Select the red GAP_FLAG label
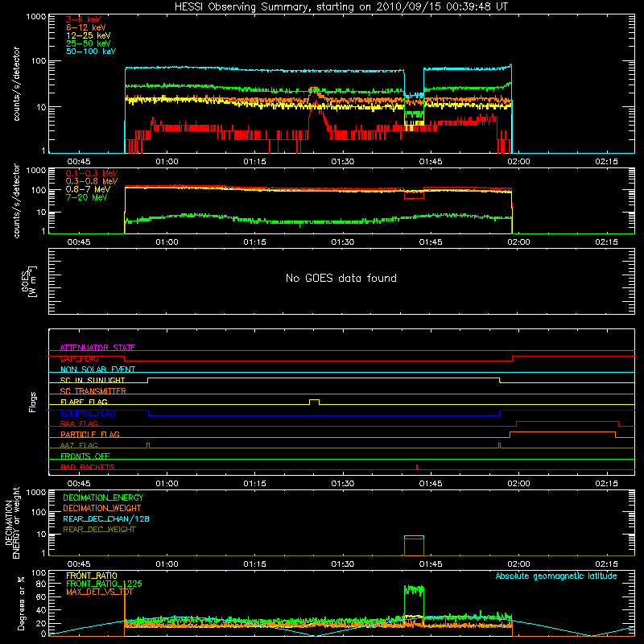This screenshot has width=644, height=644. (79, 358)
